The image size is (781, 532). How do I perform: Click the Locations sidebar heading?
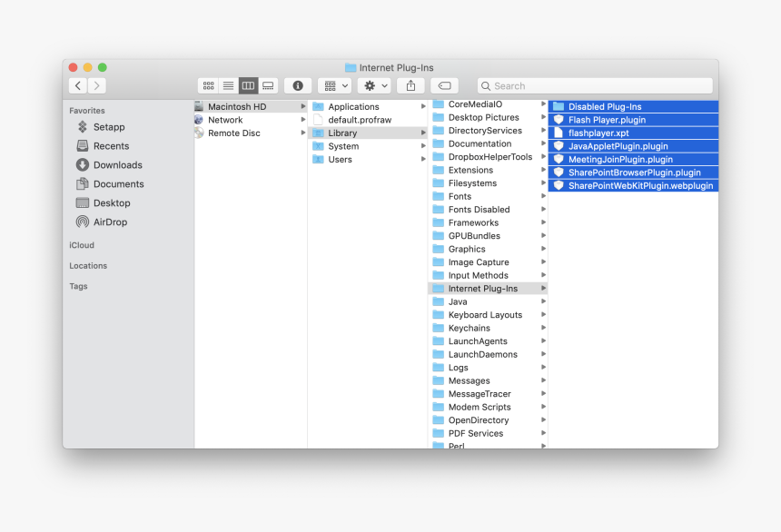[88, 265]
